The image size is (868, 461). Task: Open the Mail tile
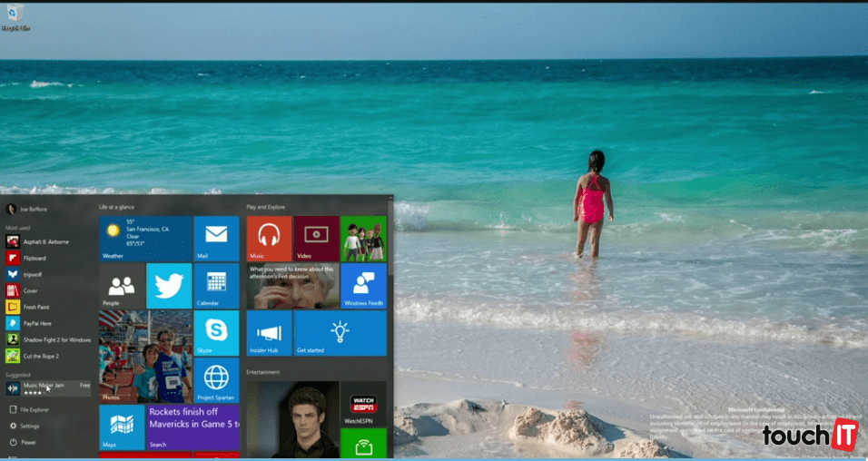(215, 239)
